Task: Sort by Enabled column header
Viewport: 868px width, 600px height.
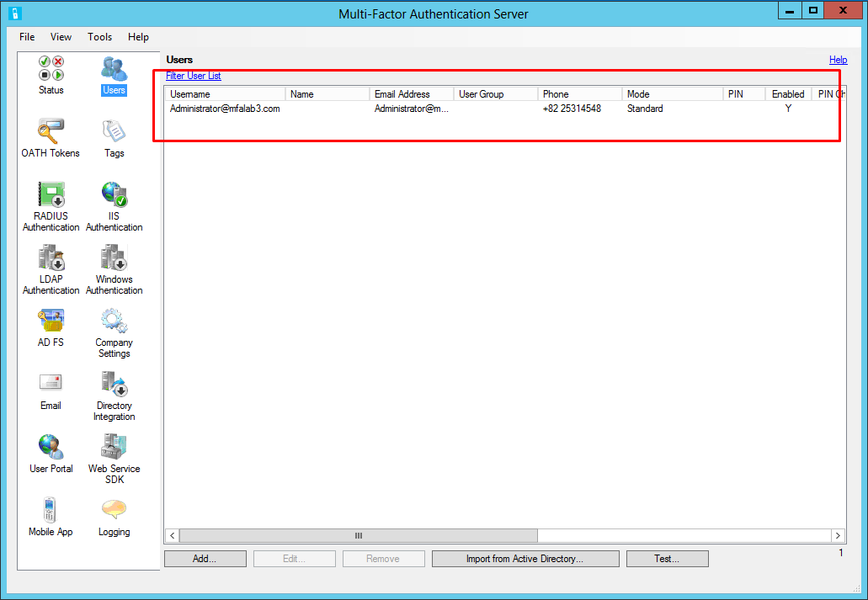Action: [x=788, y=94]
